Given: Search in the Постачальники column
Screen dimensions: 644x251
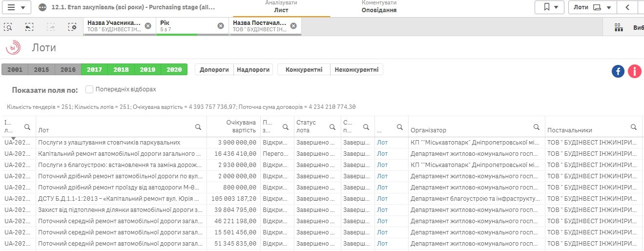Looking at the screenshot, I should (x=633, y=127).
